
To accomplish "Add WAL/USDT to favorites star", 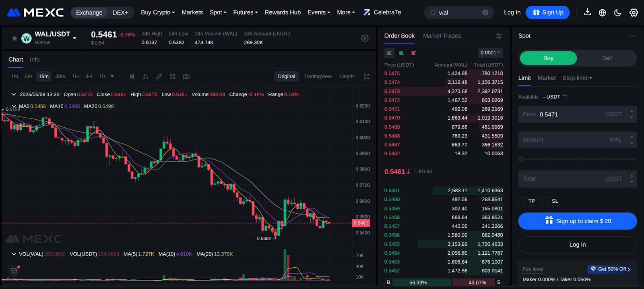I will point(14,38).
